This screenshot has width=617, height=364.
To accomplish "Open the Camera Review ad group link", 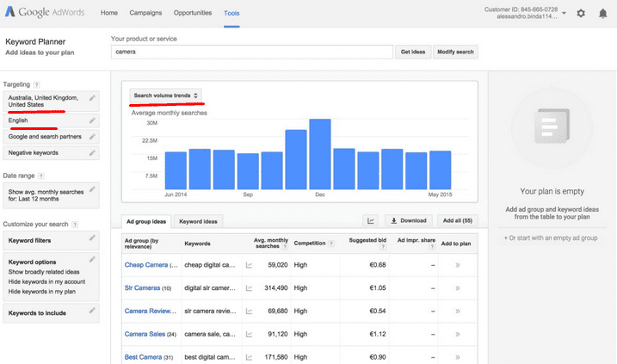I will point(151,312).
